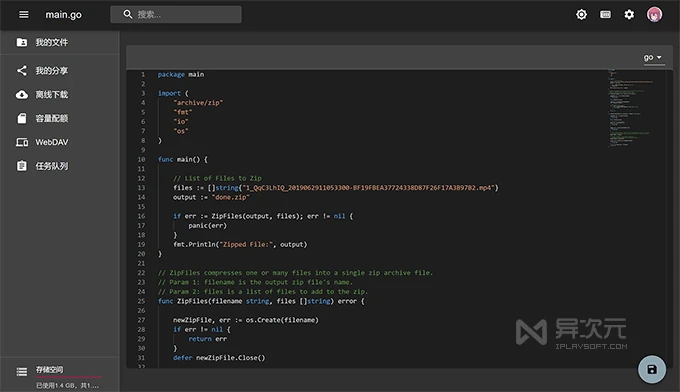
Task: Click the share icon in sidebar
Action: (22, 70)
